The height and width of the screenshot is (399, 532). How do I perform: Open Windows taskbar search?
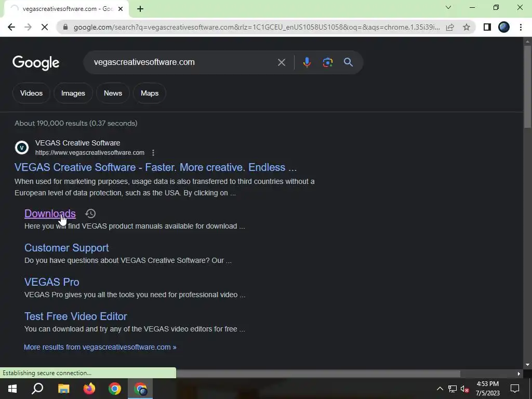click(x=37, y=389)
